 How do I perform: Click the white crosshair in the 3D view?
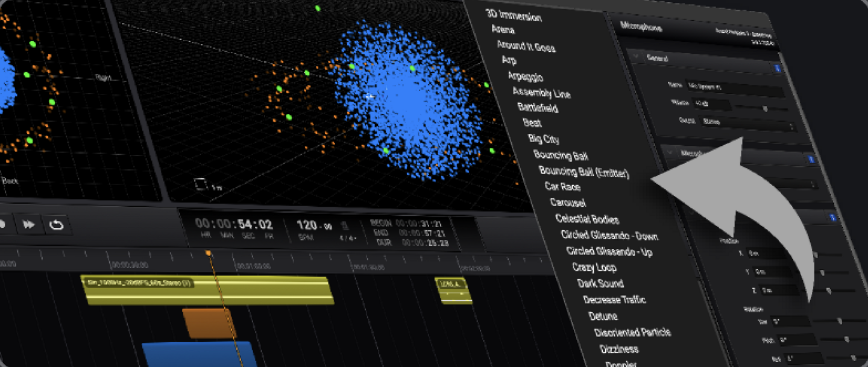coord(371,96)
